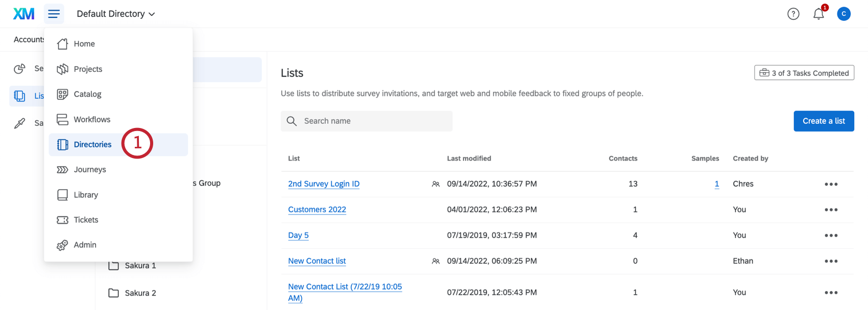This screenshot has width=868, height=310.
Task: Open three-dot menu for New Contact list
Action: click(x=831, y=261)
